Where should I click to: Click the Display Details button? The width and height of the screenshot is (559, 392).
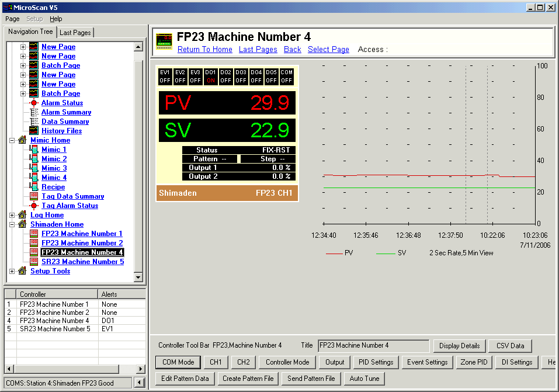pyautogui.click(x=460, y=346)
